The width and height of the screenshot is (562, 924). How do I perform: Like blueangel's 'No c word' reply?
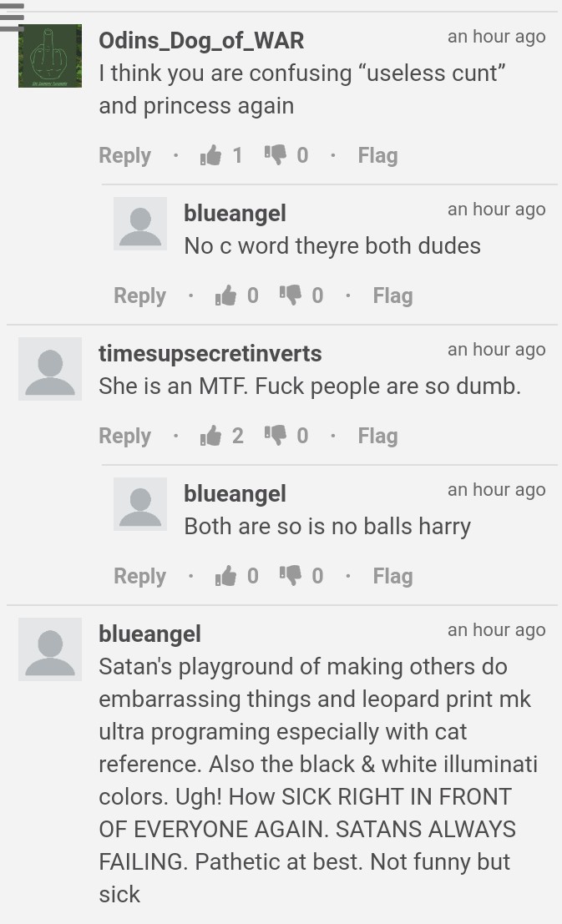click(225, 295)
